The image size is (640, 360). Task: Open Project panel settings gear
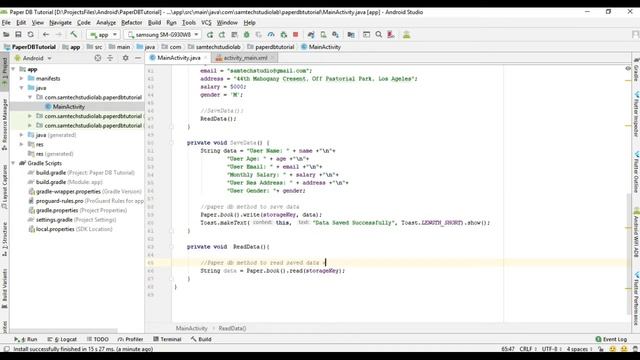[x=126, y=58]
